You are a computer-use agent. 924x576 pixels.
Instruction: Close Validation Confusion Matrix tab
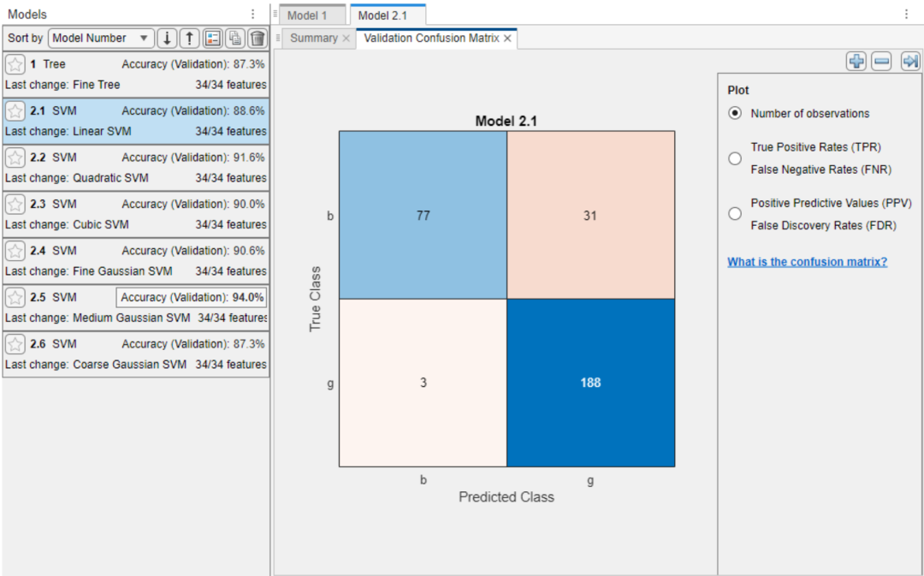coord(507,39)
